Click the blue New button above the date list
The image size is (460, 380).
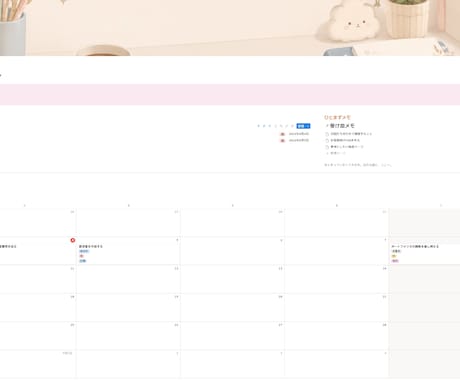click(x=301, y=126)
